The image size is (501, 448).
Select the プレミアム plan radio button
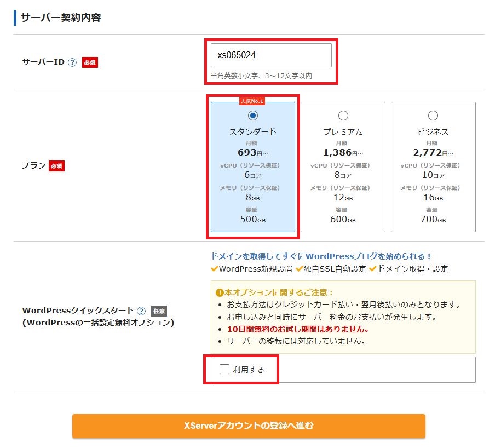coord(343,115)
